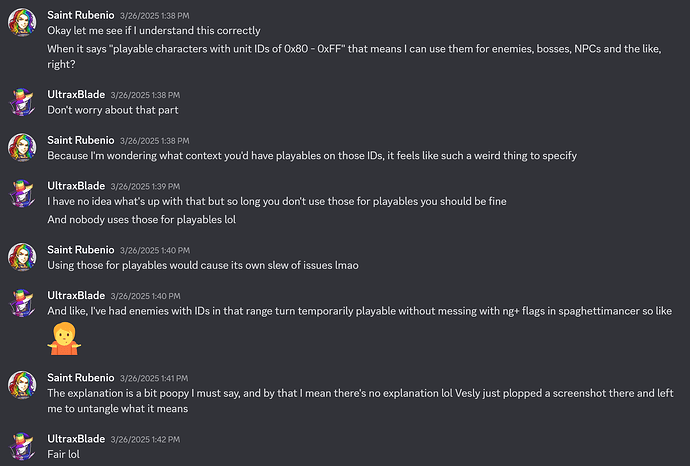
Task: Open Saint Rubenio's avatar on the 1:41 PM message
Action: 23,385
